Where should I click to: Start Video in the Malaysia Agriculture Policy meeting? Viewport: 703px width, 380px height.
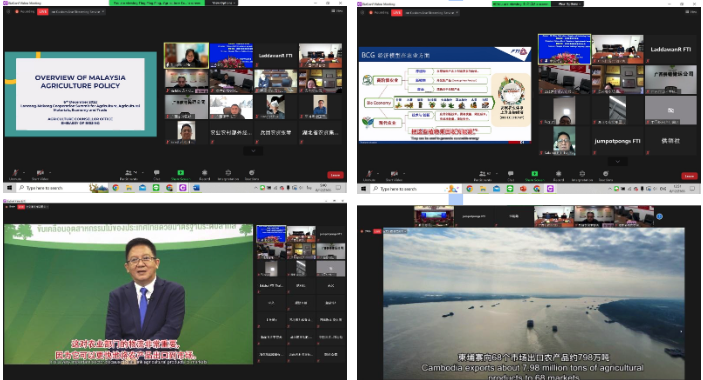pos(39,174)
